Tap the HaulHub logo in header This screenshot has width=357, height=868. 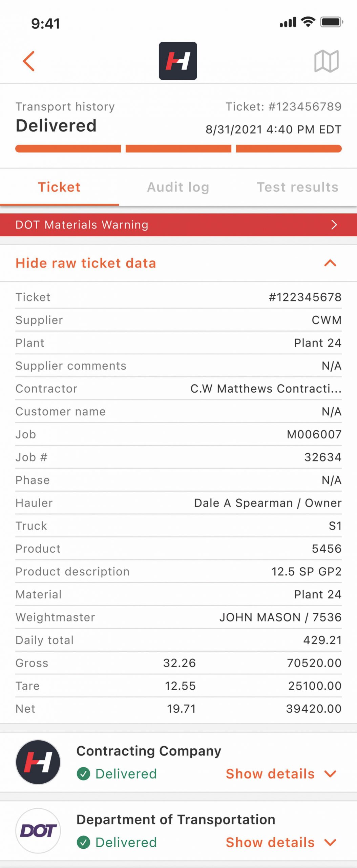pyautogui.click(x=178, y=61)
